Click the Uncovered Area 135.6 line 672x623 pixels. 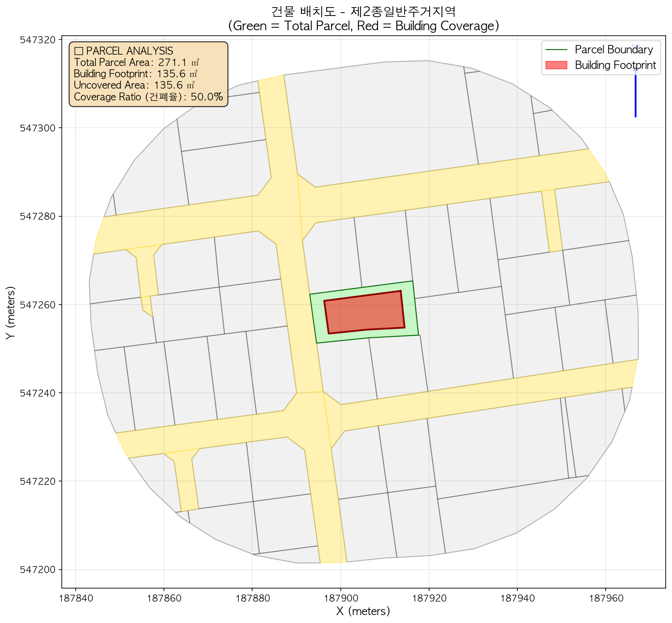pyautogui.click(x=134, y=86)
